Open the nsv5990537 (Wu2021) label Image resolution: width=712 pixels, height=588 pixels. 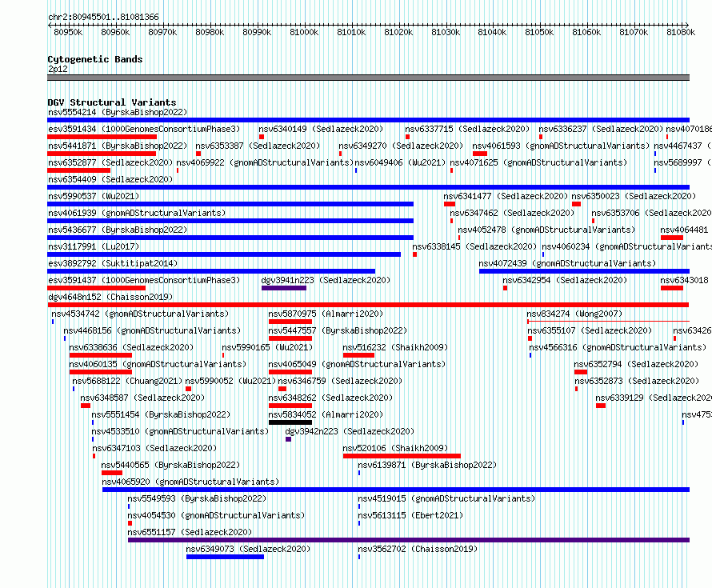[x=94, y=196]
